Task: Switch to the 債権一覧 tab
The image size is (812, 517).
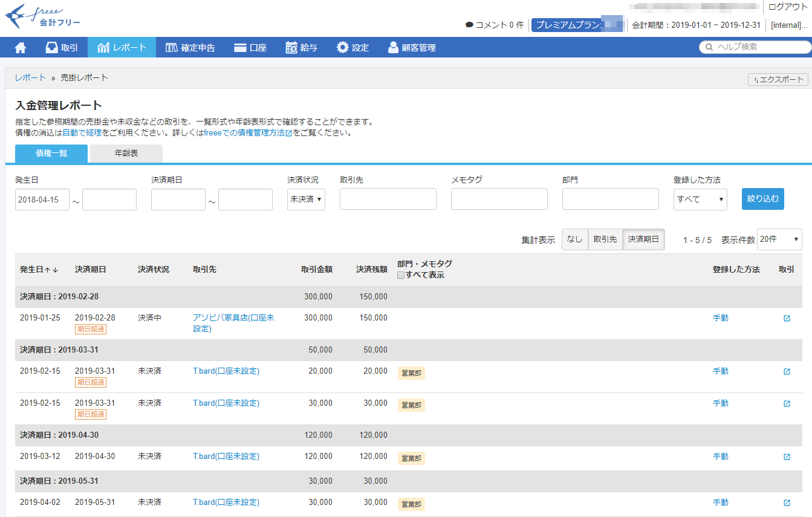Action: tap(51, 154)
